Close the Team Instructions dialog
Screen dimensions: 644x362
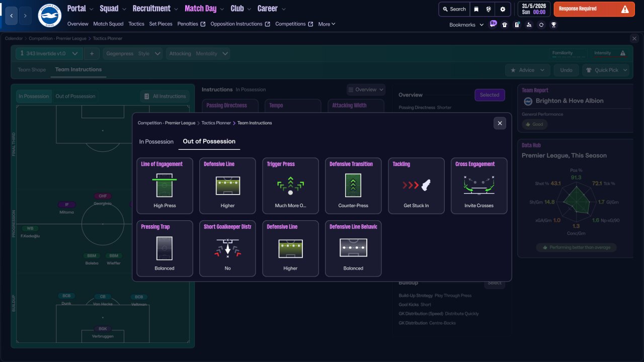tap(500, 123)
